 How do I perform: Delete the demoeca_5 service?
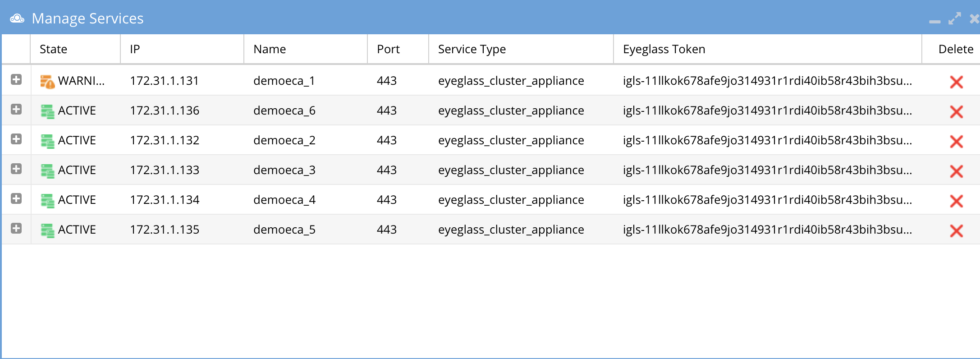click(x=956, y=230)
